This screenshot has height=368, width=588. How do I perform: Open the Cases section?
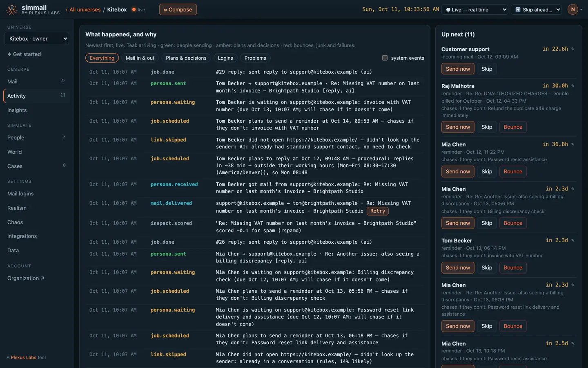(36, 166)
